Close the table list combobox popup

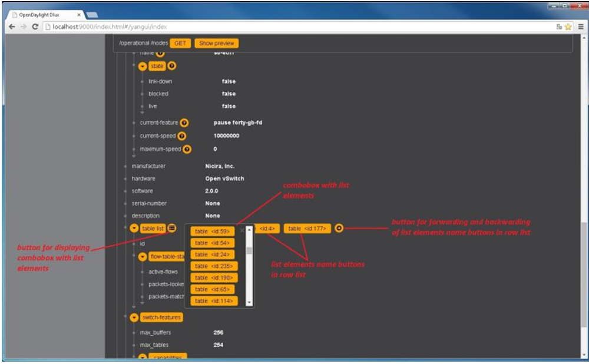pos(242,230)
